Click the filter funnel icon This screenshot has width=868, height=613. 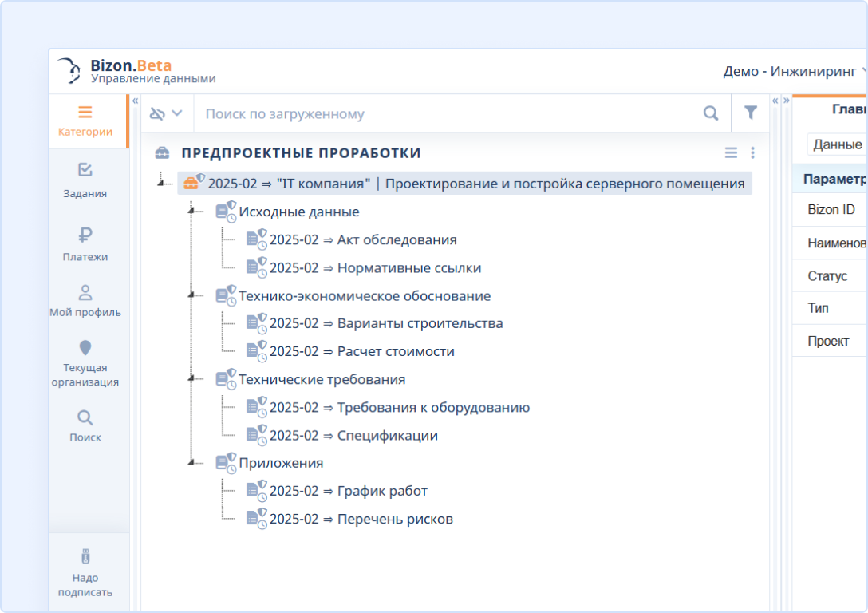(750, 113)
